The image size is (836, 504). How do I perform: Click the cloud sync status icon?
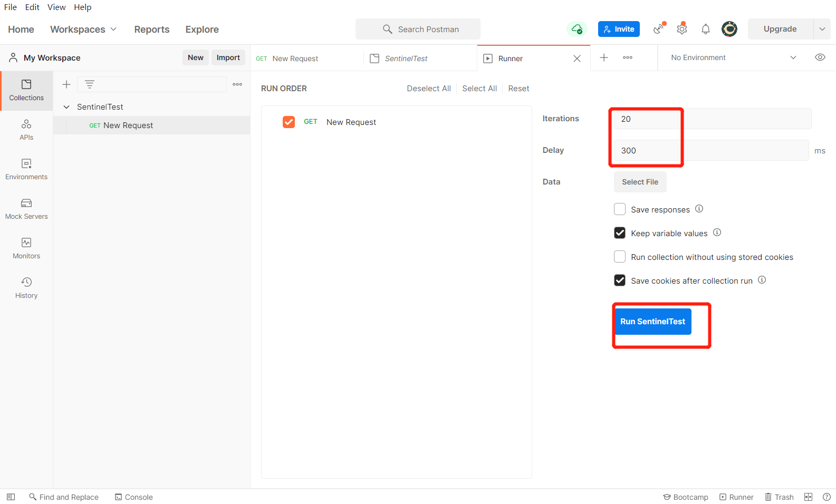[x=577, y=29]
